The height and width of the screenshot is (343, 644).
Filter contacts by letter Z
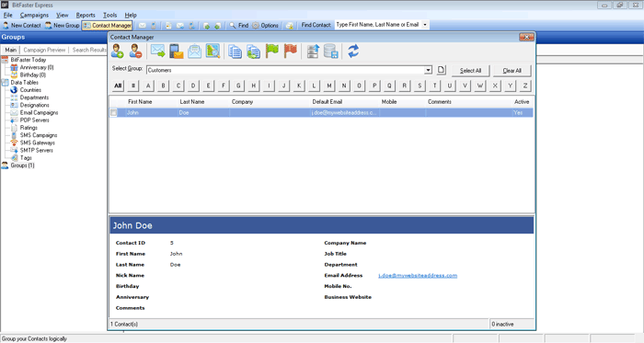coord(524,86)
